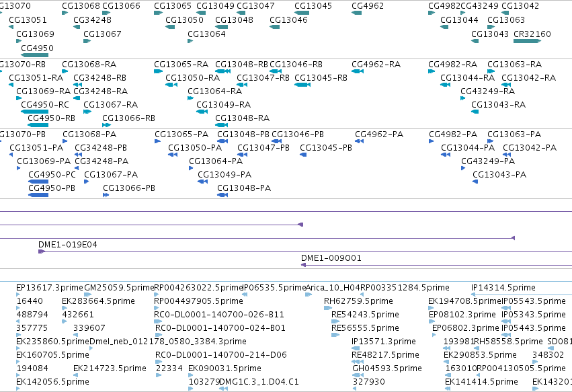Select the CG34248 gene label
The height and width of the screenshot is (392, 572).
92,19
